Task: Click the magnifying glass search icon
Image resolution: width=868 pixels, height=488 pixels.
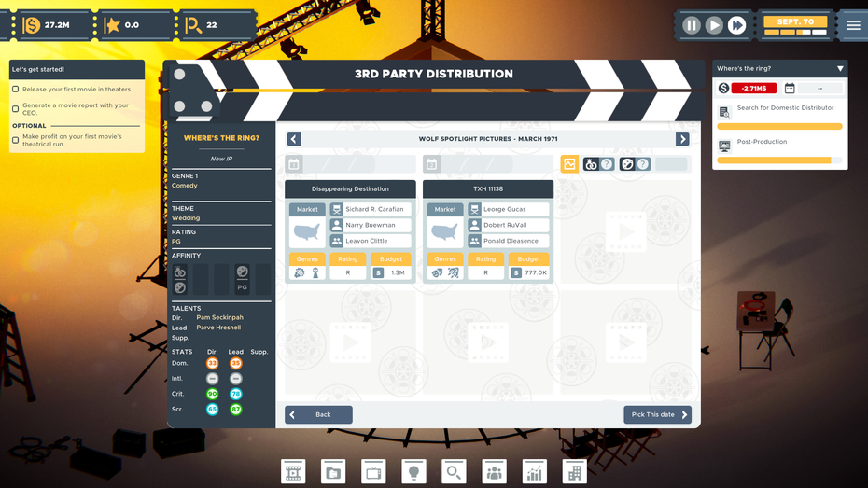Action: pos(454,472)
